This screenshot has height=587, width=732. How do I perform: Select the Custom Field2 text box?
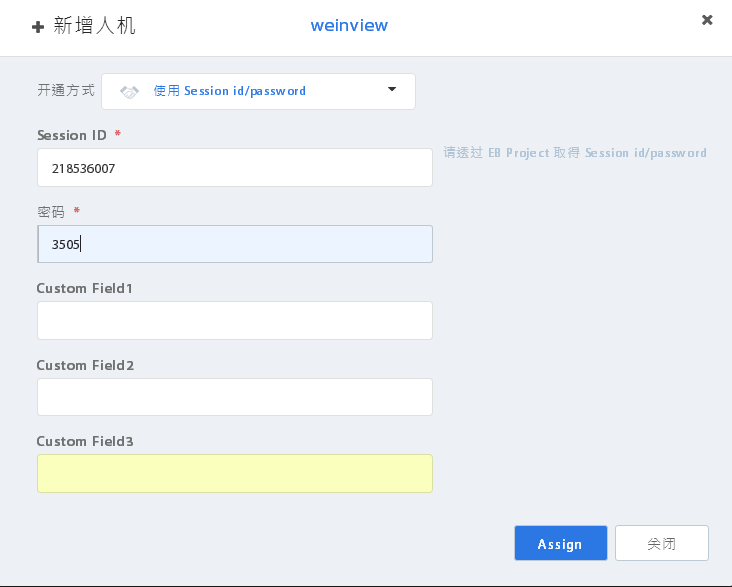click(x=235, y=397)
